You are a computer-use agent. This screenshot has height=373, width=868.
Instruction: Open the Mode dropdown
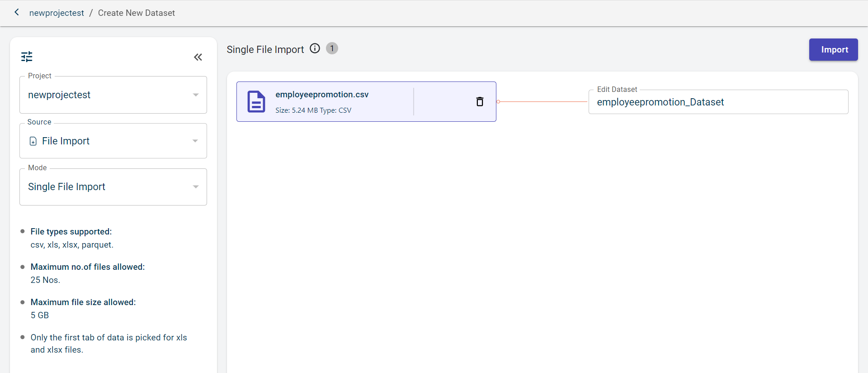pyautogui.click(x=108, y=187)
